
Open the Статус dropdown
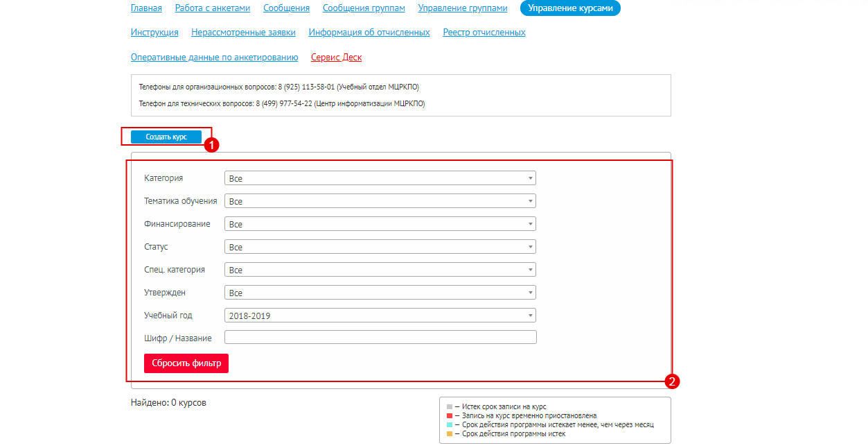coord(380,247)
